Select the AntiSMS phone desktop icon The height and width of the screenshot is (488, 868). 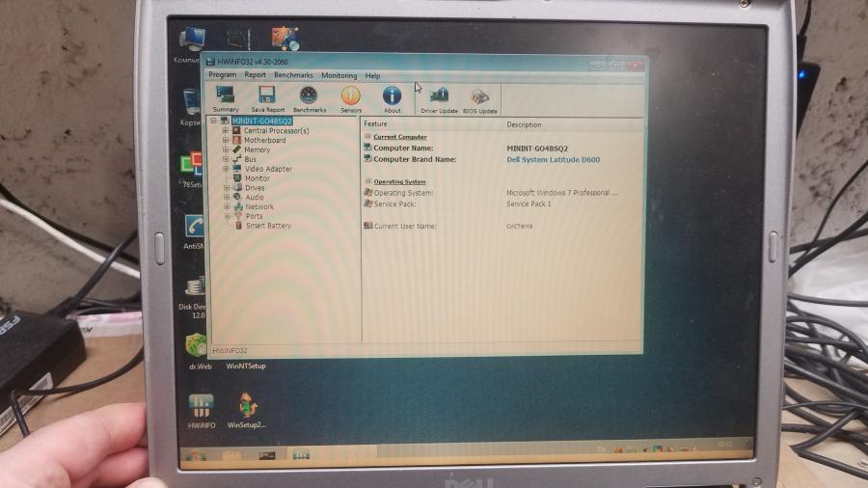tap(194, 232)
